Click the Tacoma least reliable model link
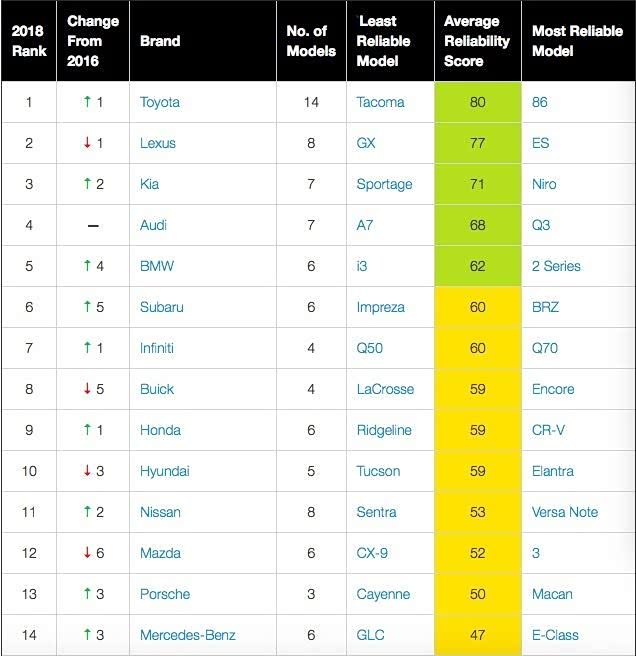The height and width of the screenshot is (656, 636). (x=381, y=102)
